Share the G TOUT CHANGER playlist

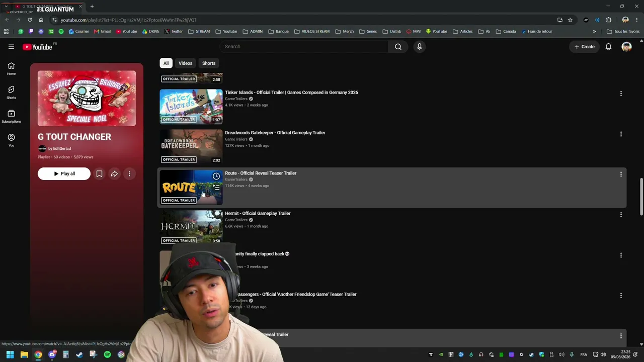point(114,174)
